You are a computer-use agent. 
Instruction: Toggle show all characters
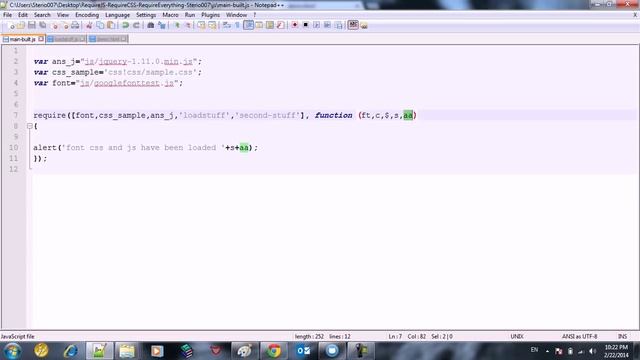(237, 25)
